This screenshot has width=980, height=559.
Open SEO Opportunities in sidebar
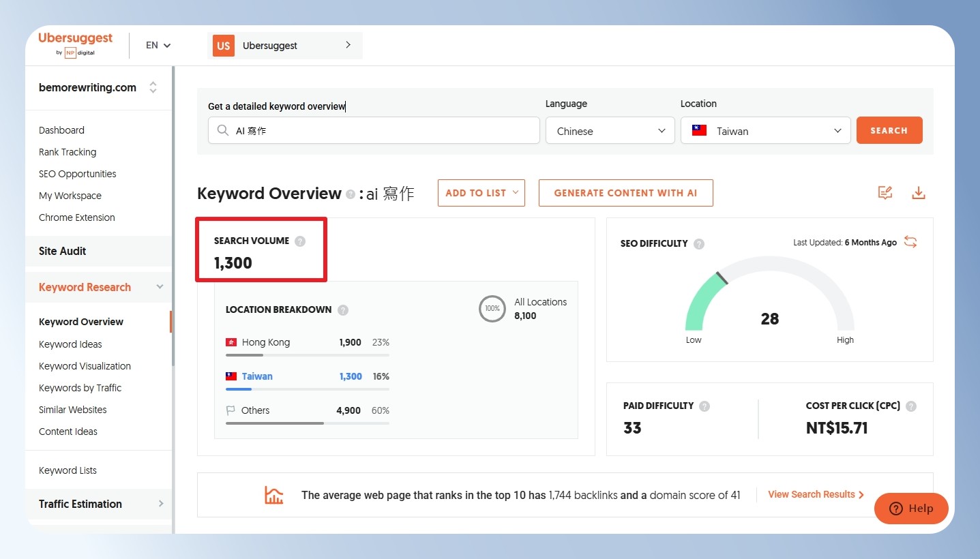tap(78, 174)
